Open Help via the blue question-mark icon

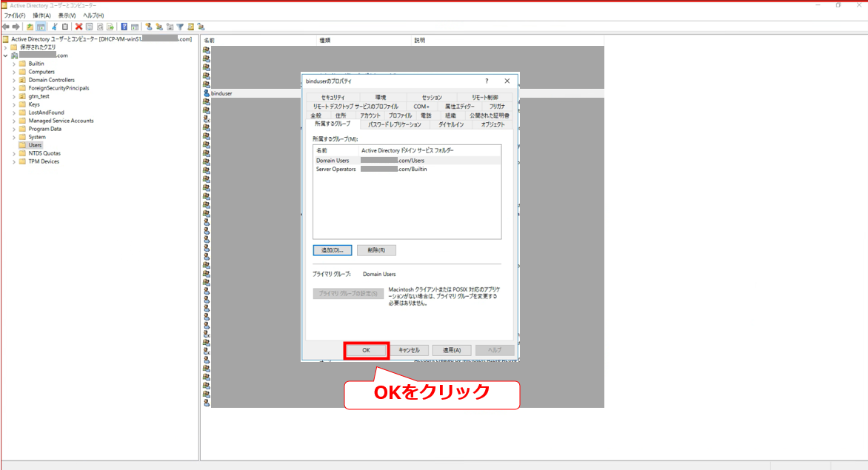124,27
